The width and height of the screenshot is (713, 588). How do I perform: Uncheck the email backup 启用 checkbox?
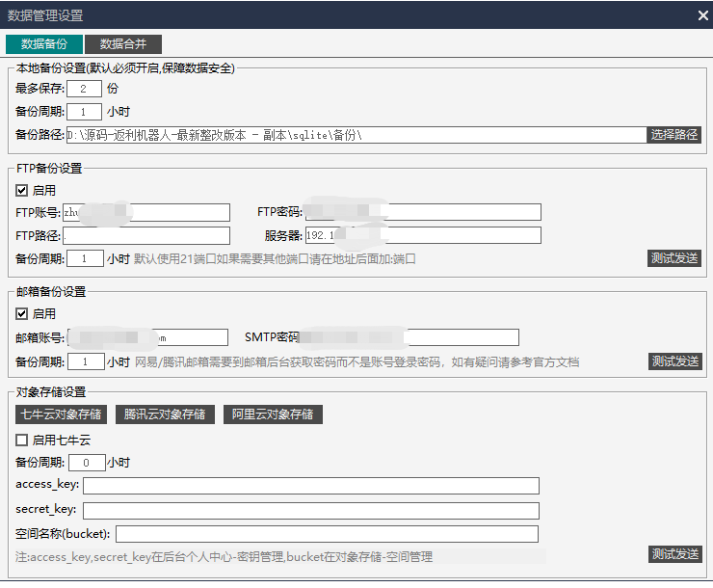click(22, 314)
